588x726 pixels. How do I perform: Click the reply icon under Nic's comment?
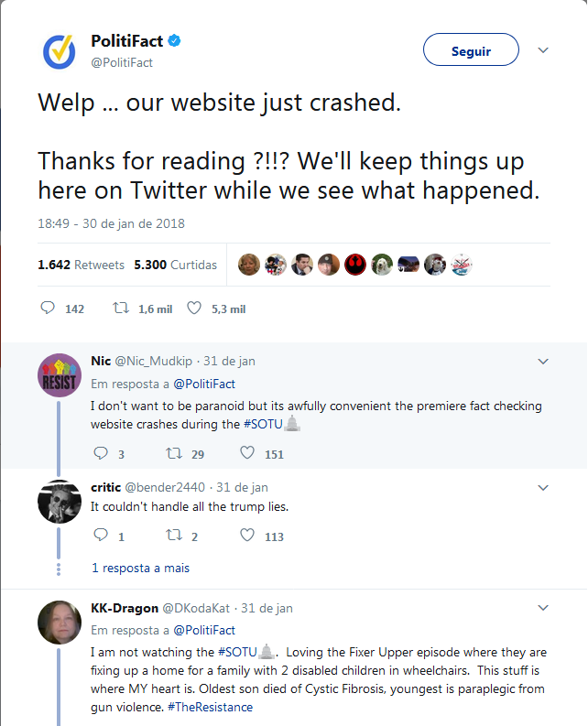101,453
